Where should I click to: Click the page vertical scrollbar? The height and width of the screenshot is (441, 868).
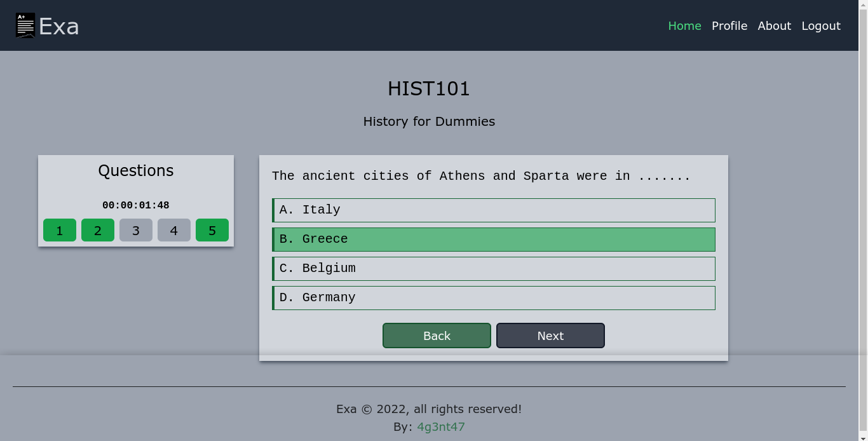click(863, 191)
